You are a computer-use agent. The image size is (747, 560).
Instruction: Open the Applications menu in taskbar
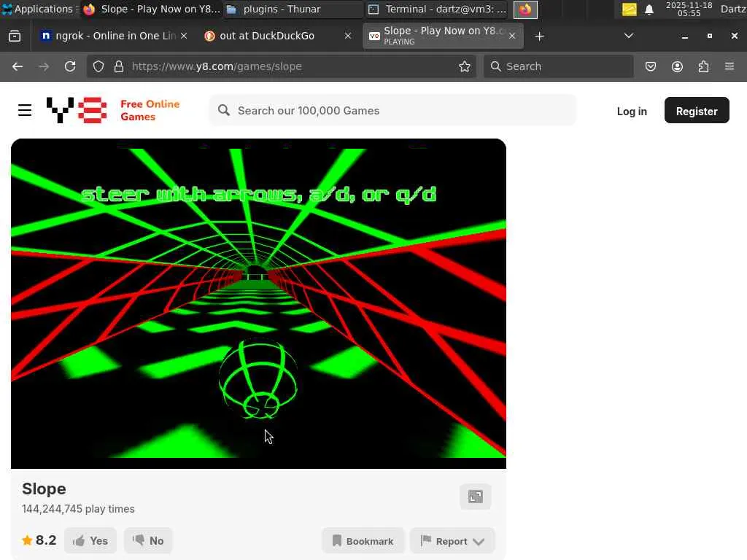click(39, 9)
